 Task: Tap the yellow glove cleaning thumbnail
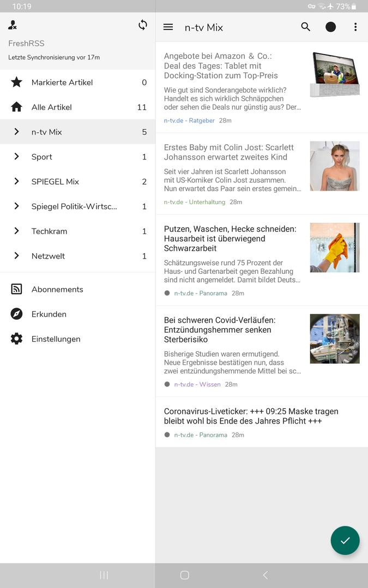[335, 248]
